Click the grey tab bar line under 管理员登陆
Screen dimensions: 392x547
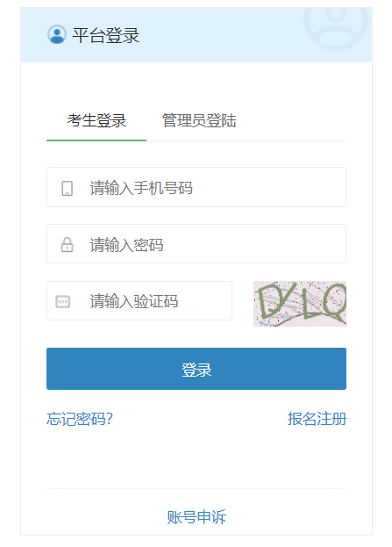246,141
